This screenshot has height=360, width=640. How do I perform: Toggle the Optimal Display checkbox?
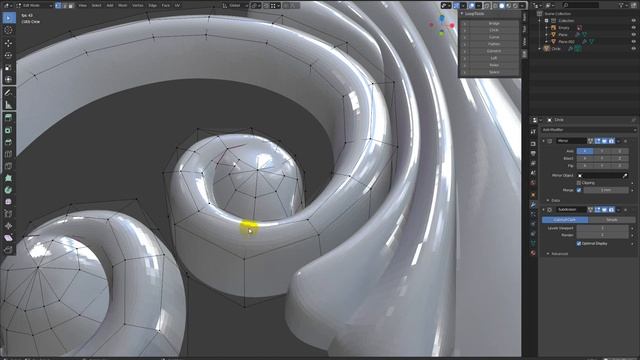coord(579,243)
